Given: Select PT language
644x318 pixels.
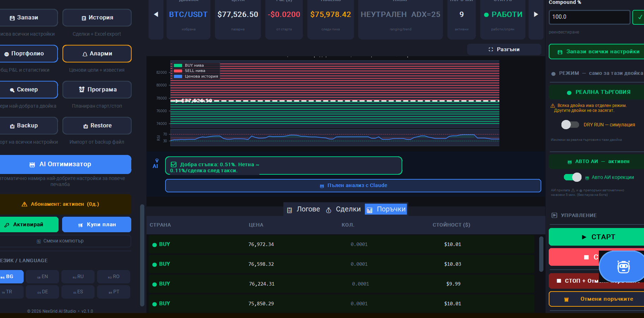Looking at the screenshot, I should (114, 292).
